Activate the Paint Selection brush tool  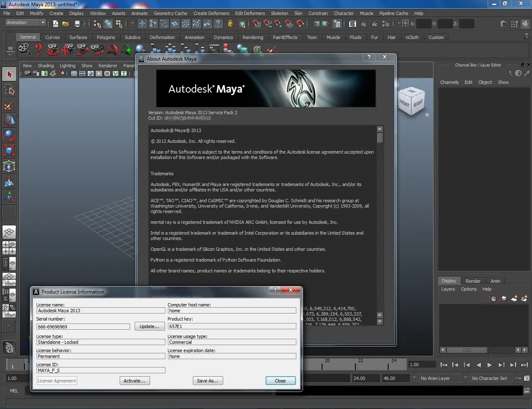(9, 105)
